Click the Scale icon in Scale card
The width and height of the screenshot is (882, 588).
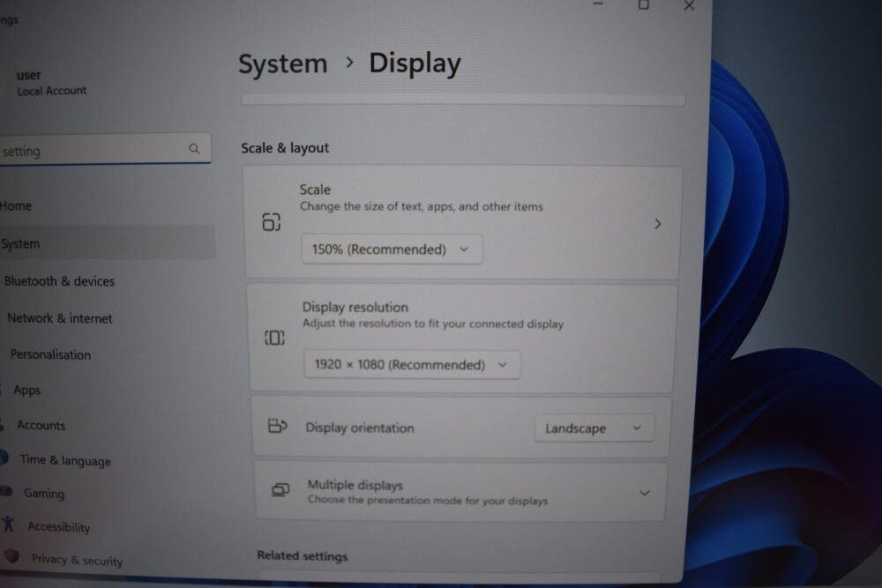(x=271, y=222)
